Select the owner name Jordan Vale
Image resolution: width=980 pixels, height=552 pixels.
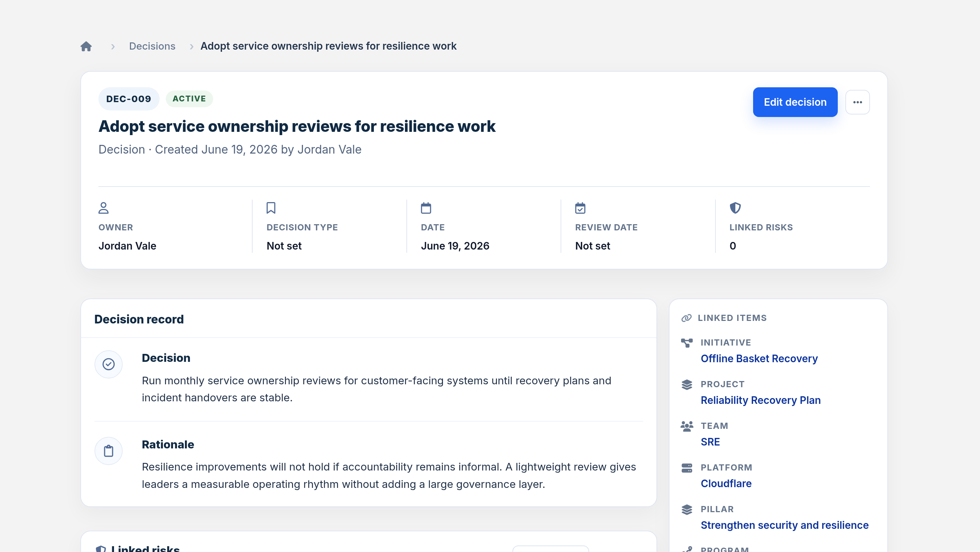click(127, 246)
